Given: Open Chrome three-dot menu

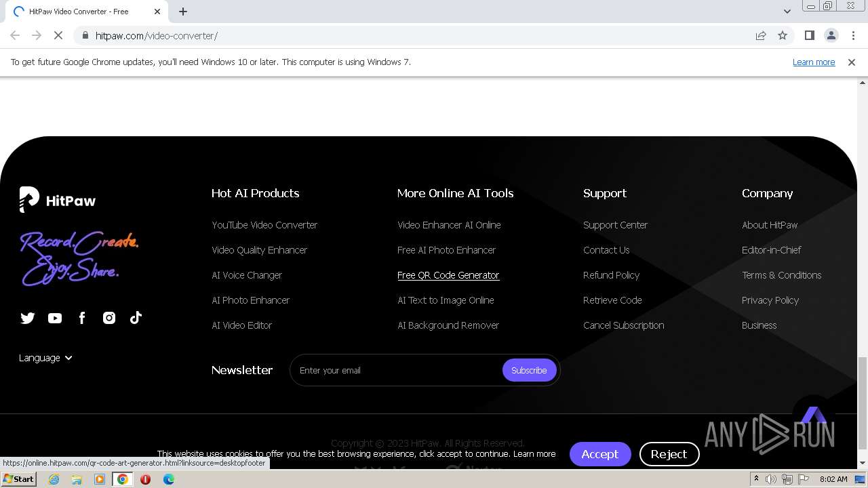Looking at the screenshot, I should pyautogui.click(x=853, y=35).
